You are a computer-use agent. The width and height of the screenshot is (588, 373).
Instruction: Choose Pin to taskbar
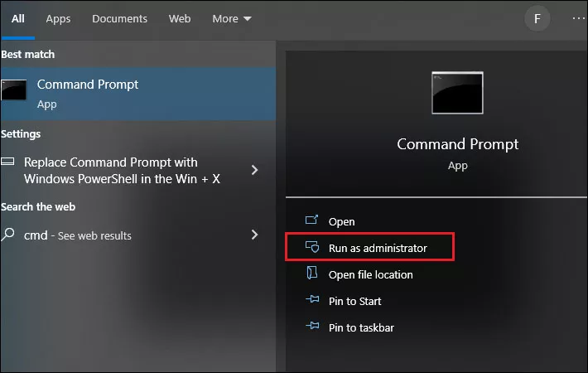coord(361,328)
